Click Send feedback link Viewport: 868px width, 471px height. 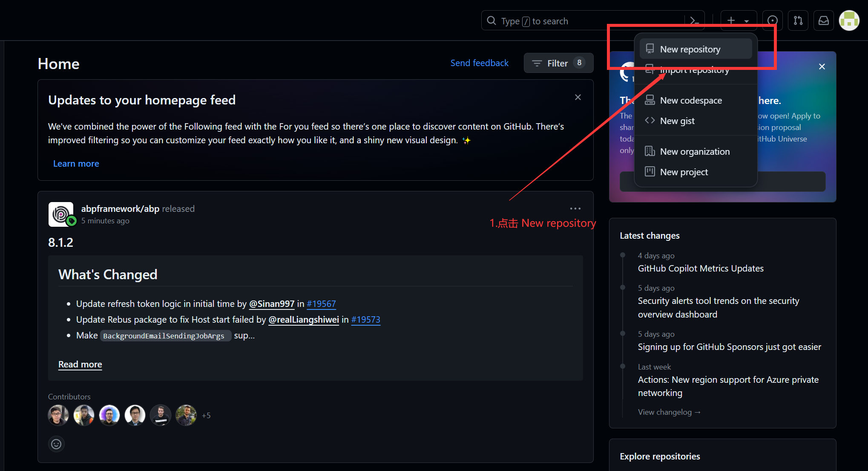pyautogui.click(x=480, y=63)
